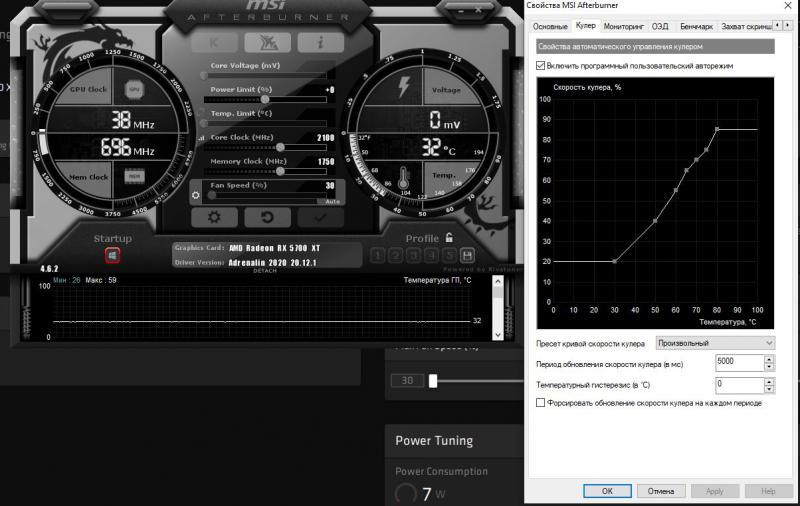Click the information i button
The image size is (800, 506).
(x=321, y=43)
